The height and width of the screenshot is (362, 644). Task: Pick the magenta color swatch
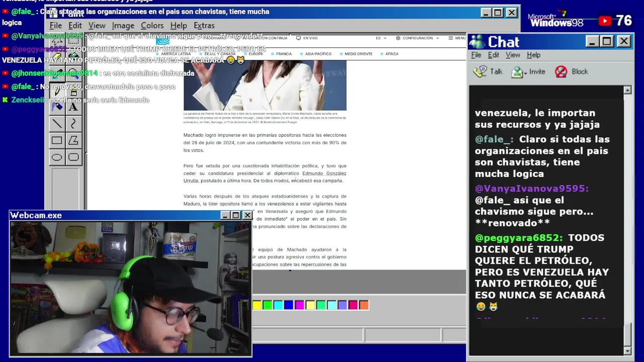tap(299, 305)
